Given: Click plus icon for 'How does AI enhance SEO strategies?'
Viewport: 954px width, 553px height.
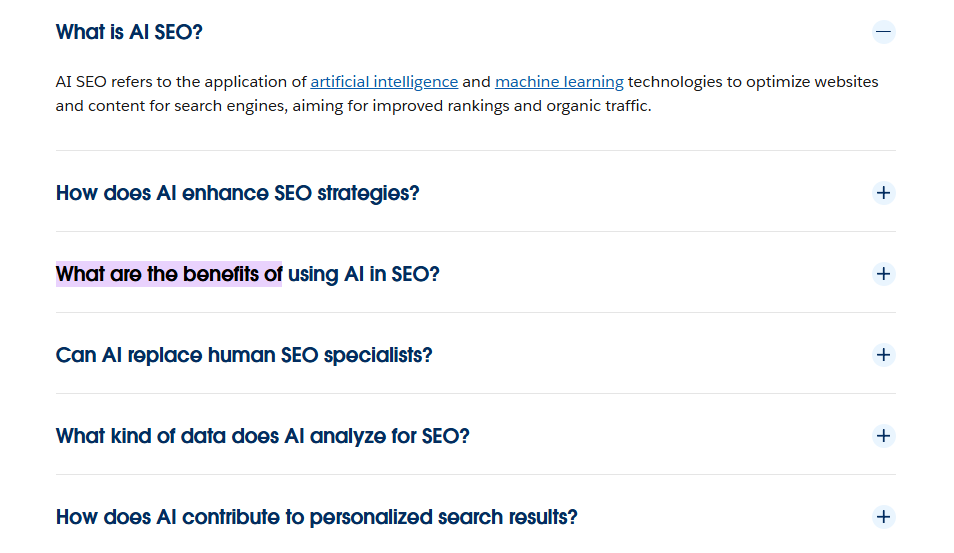Looking at the screenshot, I should pos(883,193).
